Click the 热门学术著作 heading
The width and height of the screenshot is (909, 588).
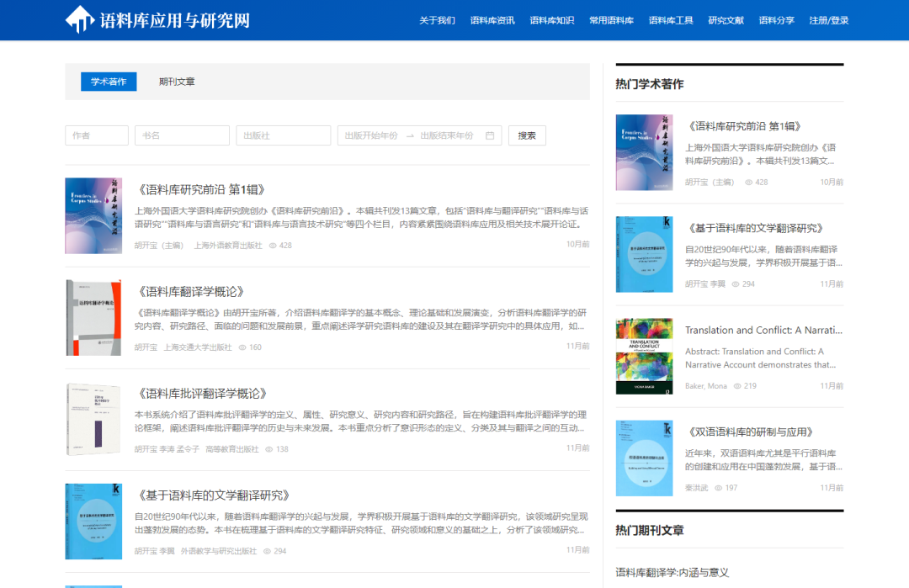(x=650, y=84)
